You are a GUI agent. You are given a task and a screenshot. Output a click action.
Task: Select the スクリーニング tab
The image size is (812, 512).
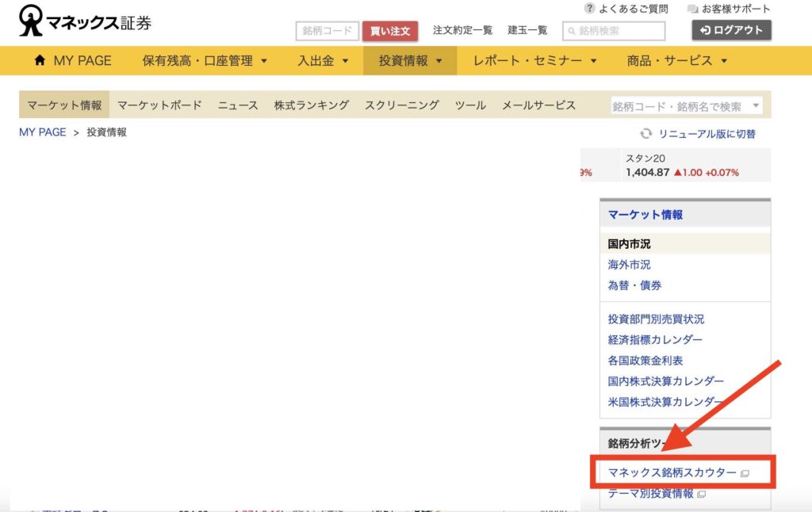coord(401,105)
